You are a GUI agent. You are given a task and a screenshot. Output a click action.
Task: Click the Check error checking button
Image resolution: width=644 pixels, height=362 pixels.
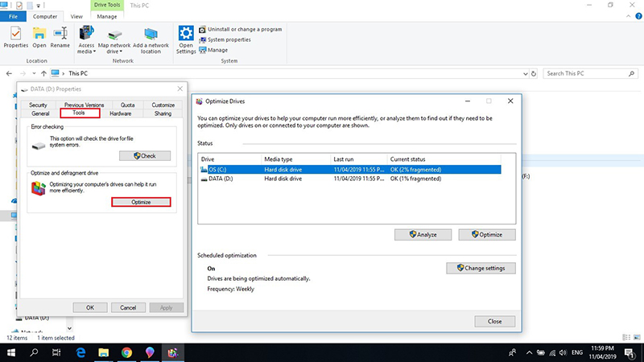(145, 156)
